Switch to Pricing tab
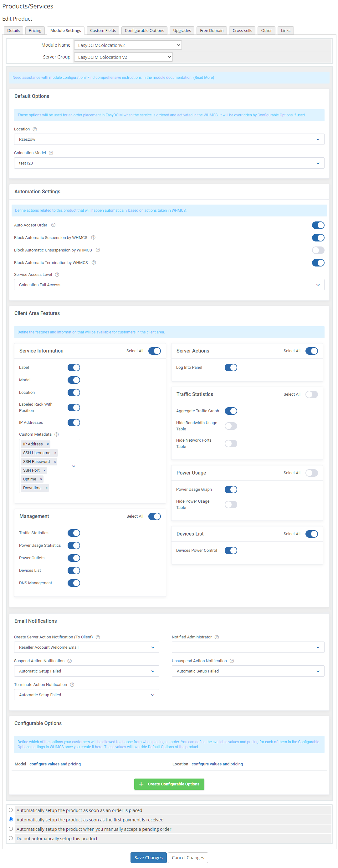338x868 pixels. click(x=35, y=30)
